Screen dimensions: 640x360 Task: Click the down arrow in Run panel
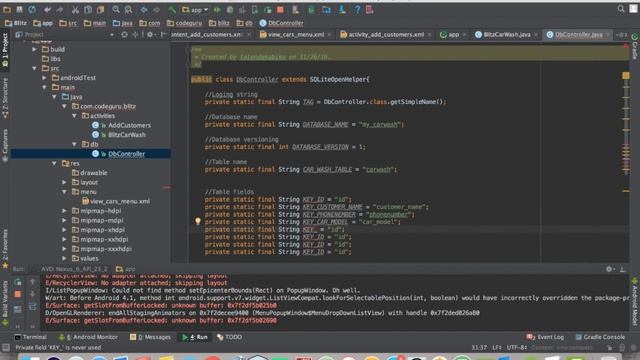click(33, 294)
